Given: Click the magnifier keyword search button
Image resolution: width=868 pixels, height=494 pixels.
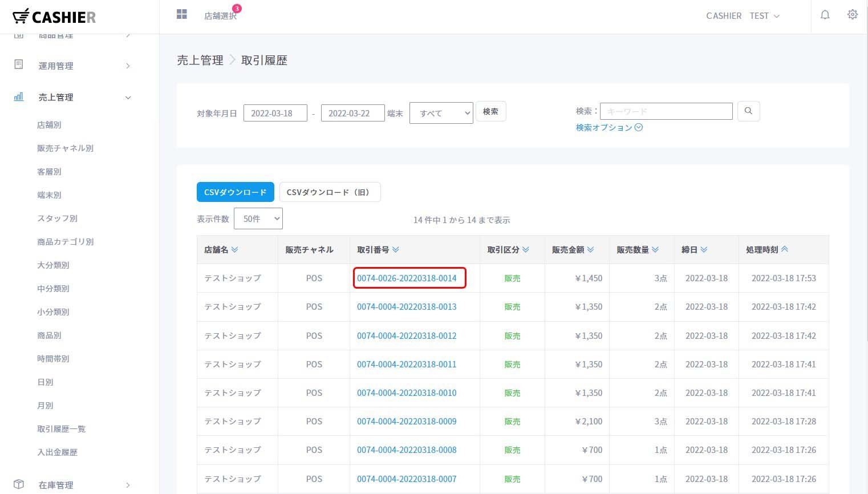Looking at the screenshot, I should [x=748, y=111].
